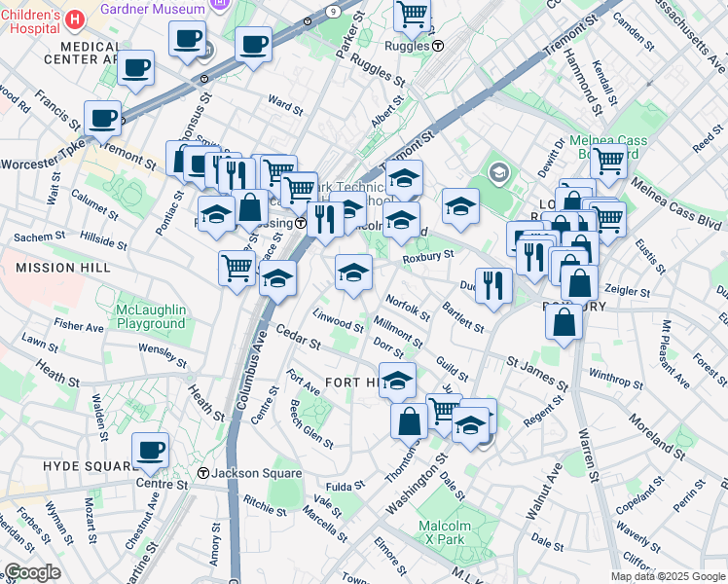The height and width of the screenshot is (584, 728).
Task: Click the school marker near Pontiac St
Action: coord(216,217)
